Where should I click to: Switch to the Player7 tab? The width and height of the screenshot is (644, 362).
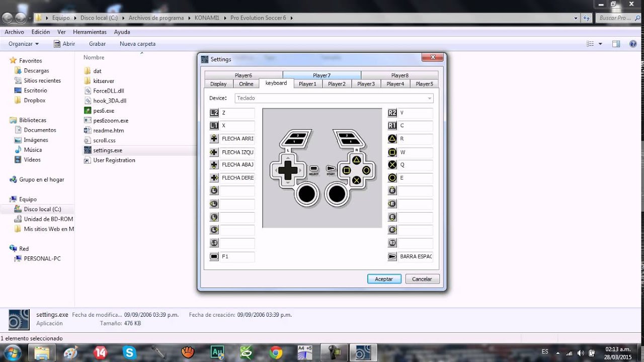pos(321,75)
